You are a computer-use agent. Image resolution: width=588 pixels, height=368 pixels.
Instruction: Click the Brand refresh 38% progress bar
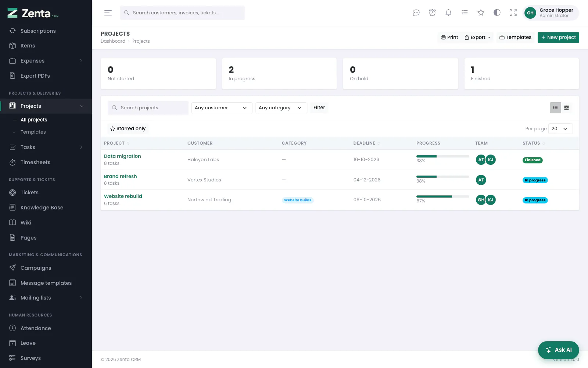[x=443, y=177]
